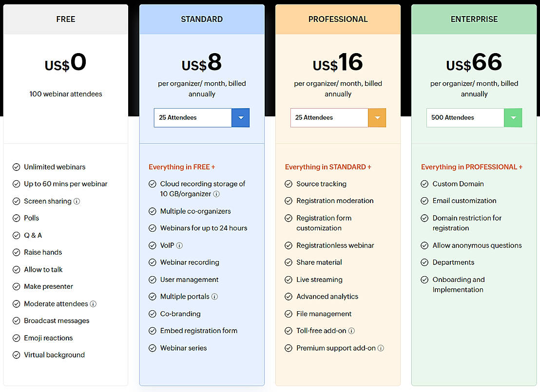Click the checkmark next to Polls
The image size is (540, 392).
click(16, 218)
